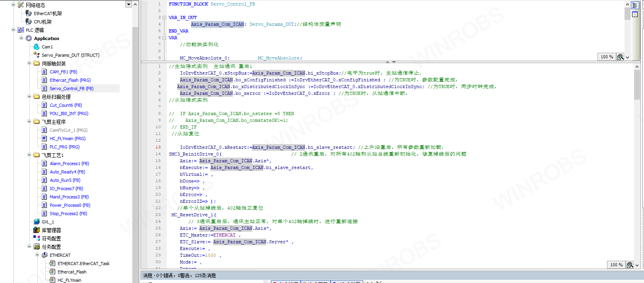
Task: Collapse the 任务配置 task configuration node
Action: [29, 246]
